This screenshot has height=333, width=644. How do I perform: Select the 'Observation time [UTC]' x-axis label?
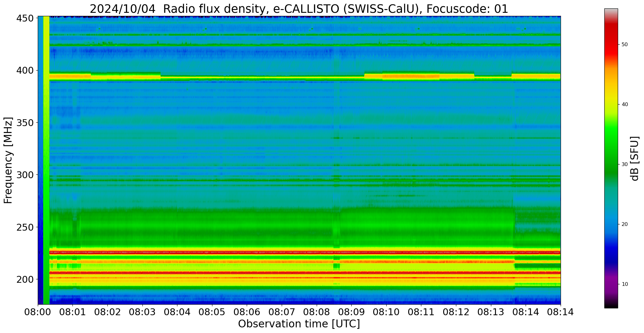[x=299, y=324]
